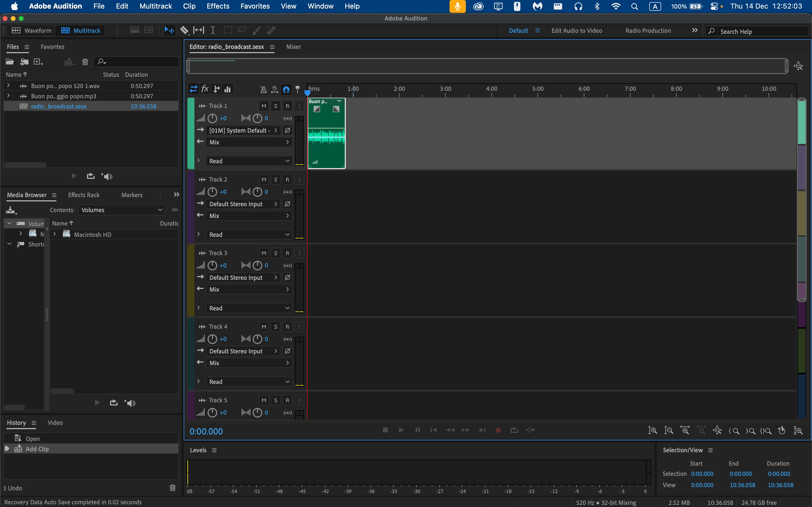Image resolution: width=812 pixels, height=507 pixels.
Task: Arm Track 3 for record
Action: (287, 253)
